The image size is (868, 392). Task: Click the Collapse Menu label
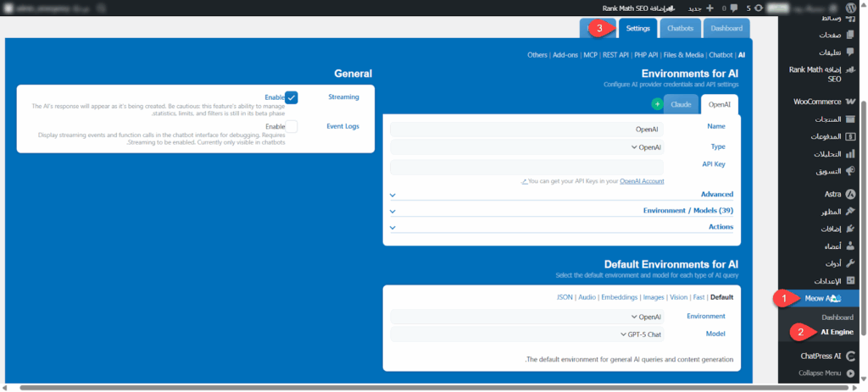tap(820, 373)
